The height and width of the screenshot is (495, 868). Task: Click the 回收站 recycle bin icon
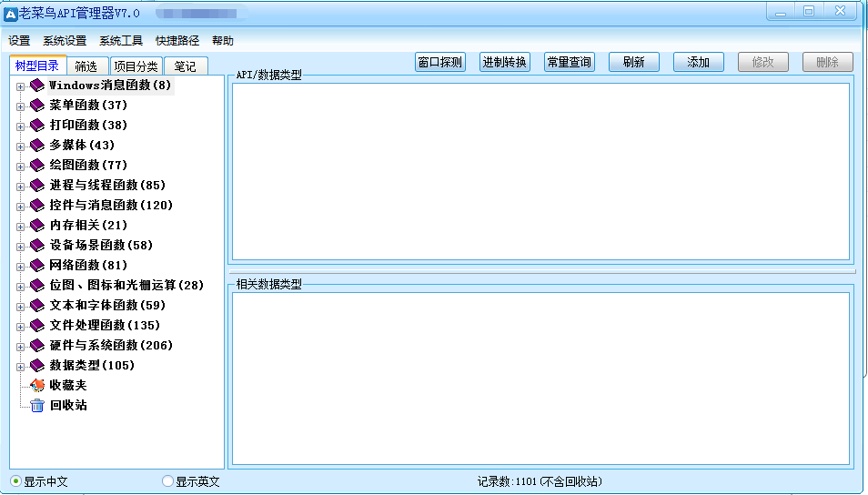pyautogui.click(x=37, y=405)
